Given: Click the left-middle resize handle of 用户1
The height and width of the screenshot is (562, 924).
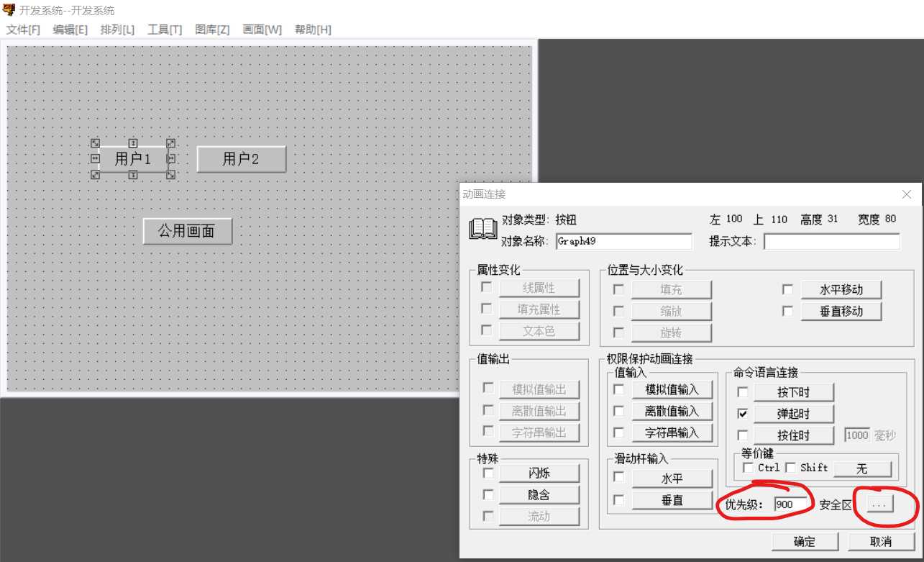Looking at the screenshot, I should (95, 159).
